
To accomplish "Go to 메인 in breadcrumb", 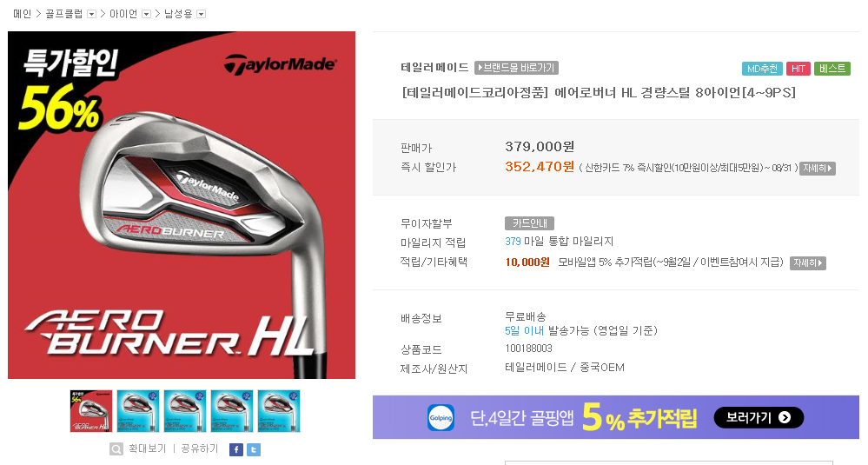I will pos(22,14).
